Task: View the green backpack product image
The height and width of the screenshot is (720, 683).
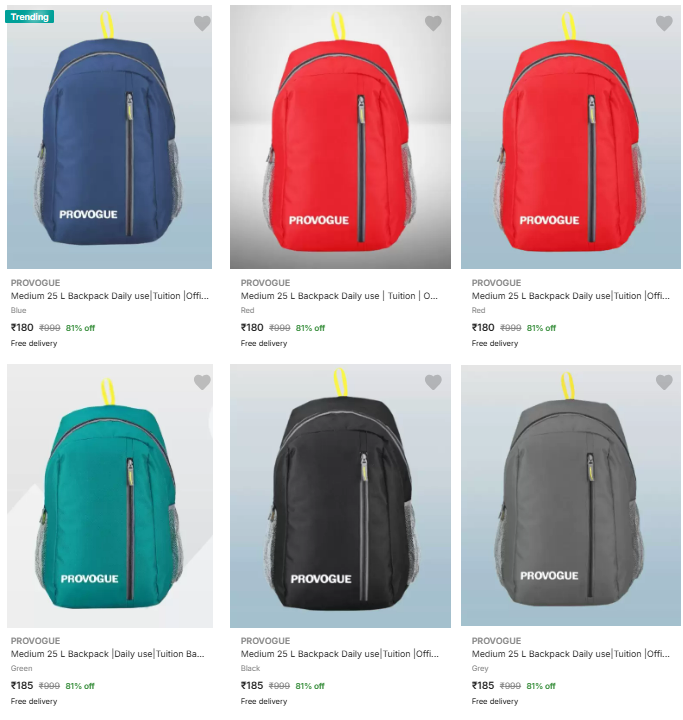Action: (x=110, y=496)
